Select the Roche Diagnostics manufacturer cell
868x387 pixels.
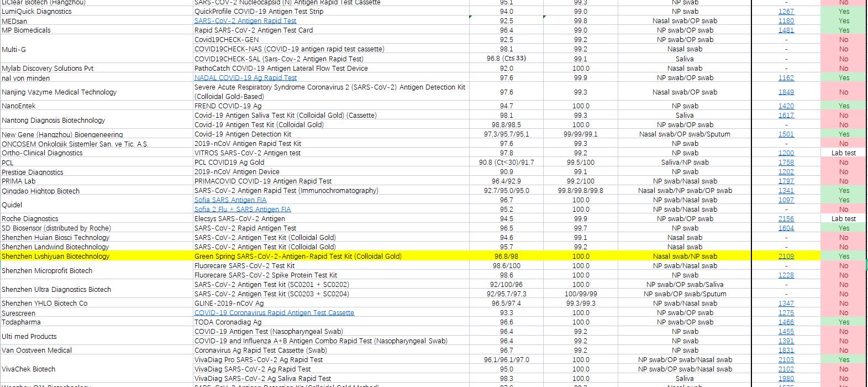30,219
